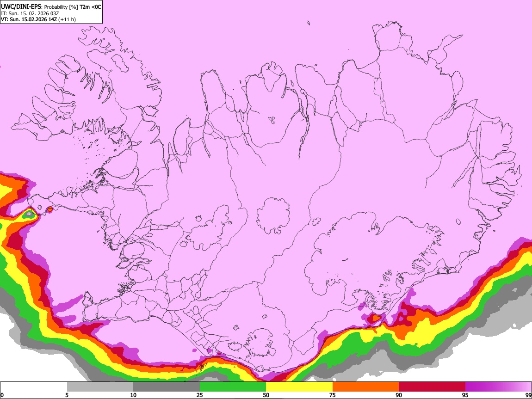Click the legend tick label '10'
Image resolution: width=532 pixels, height=399 pixels.
[x=133, y=395]
